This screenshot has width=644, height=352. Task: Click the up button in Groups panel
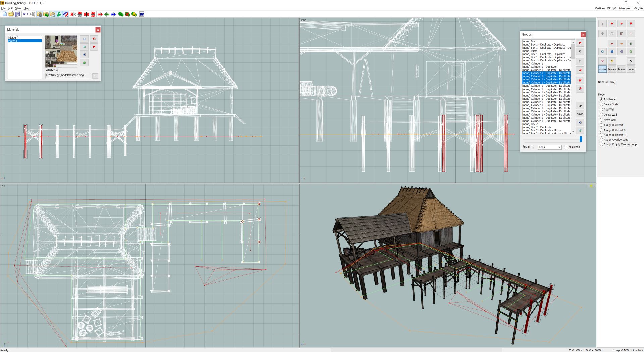point(580,105)
